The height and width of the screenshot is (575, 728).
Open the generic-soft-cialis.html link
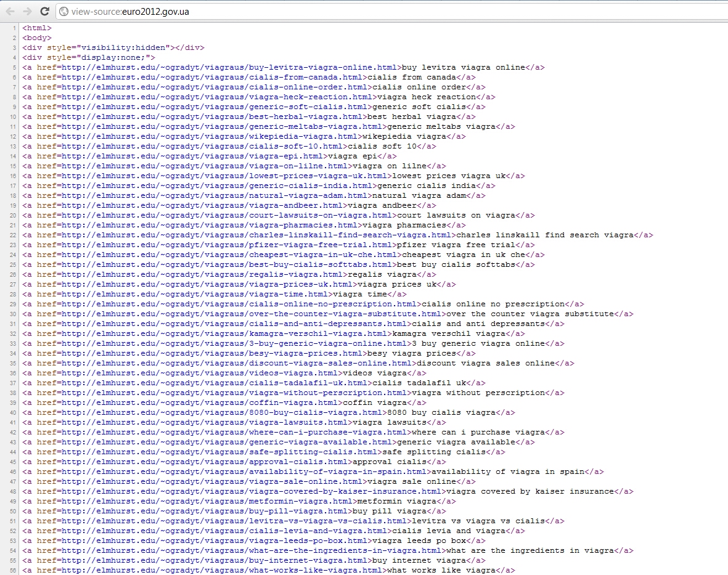pos(214,107)
